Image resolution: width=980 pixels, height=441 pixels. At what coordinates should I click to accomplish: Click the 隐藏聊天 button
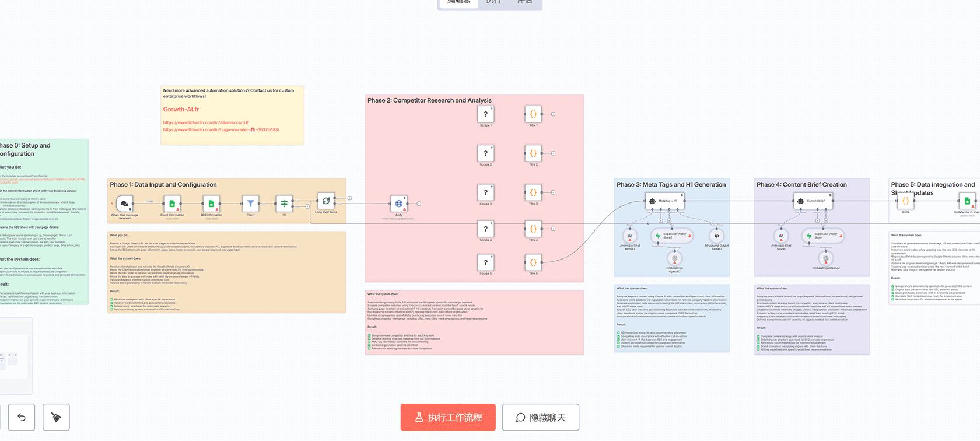point(541,417)
